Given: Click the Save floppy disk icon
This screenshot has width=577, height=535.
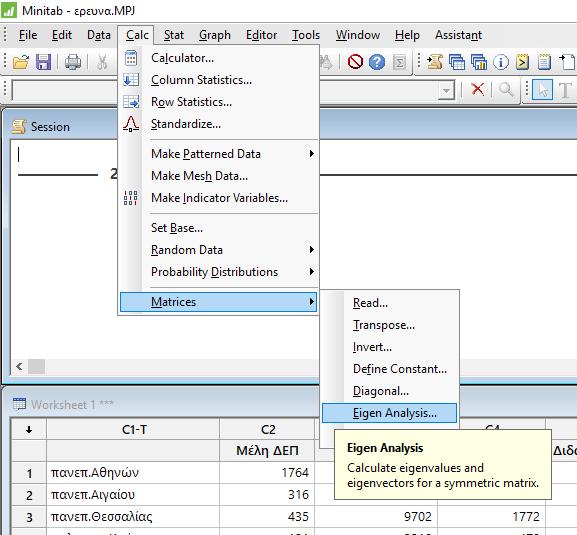Looking at the screenshot, I should (x=43, y=61).
